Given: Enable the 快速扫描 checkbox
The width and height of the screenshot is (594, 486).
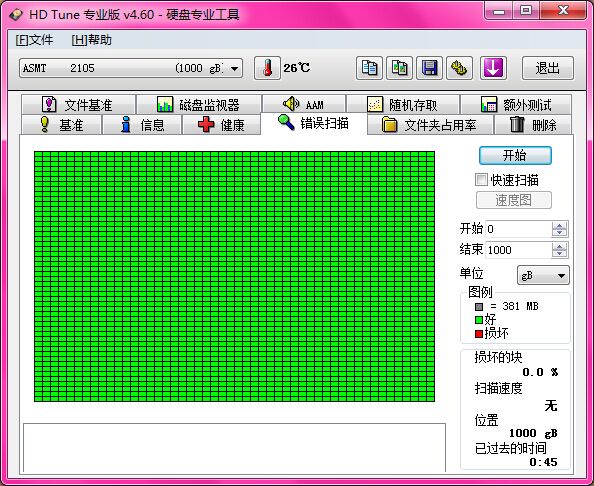Looking at the screenshot, I should click(x=481, y=180).
